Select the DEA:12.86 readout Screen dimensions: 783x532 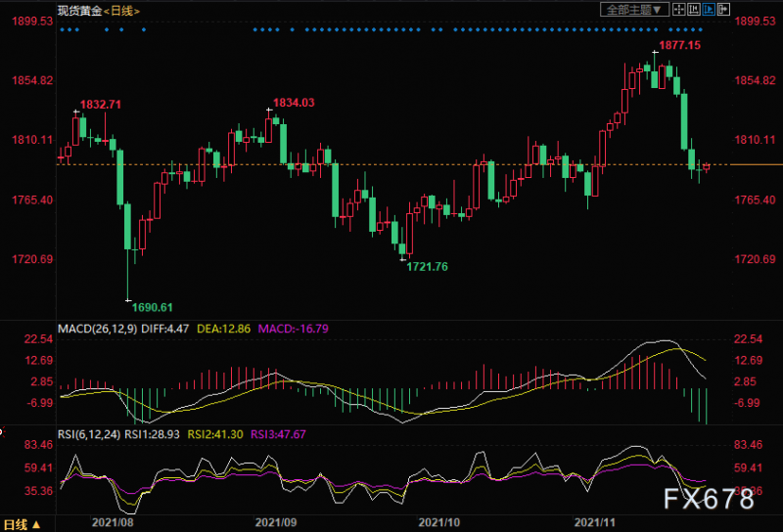[x=224, y=329]
